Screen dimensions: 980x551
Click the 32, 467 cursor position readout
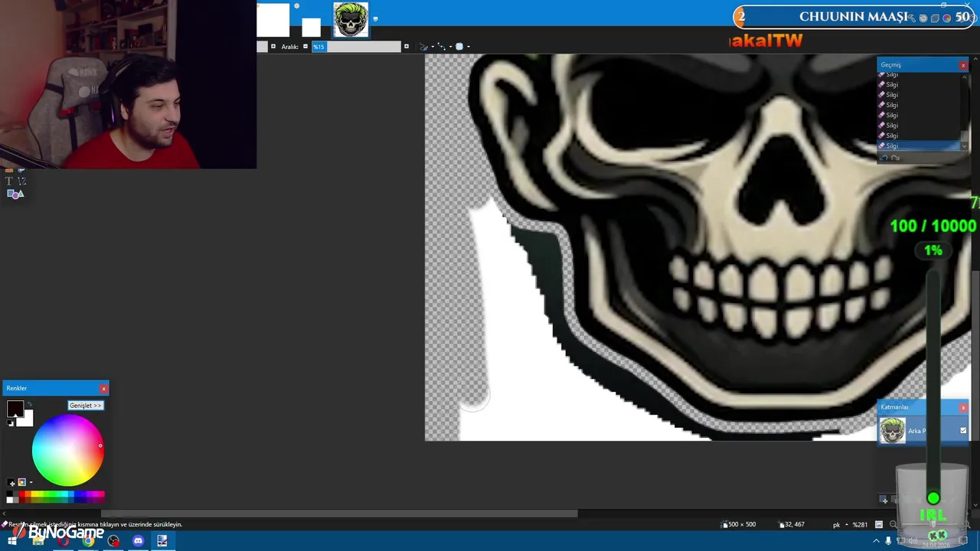(792, 524)
